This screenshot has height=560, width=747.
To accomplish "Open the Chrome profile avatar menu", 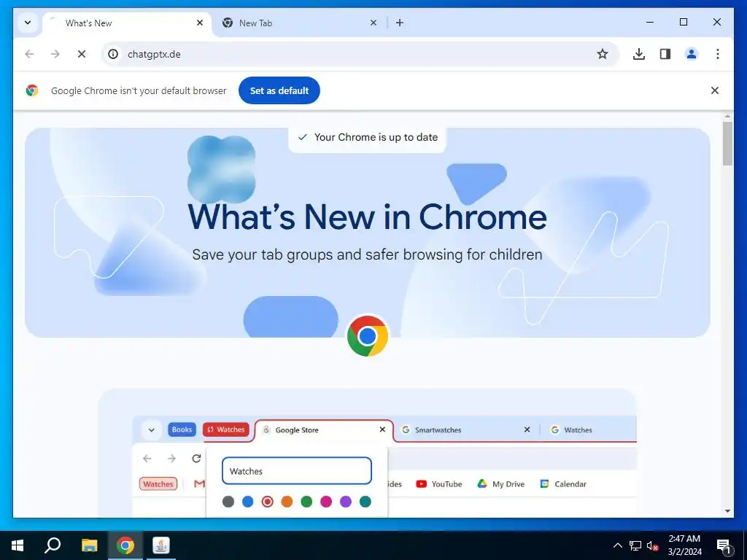I will [692, 54].
